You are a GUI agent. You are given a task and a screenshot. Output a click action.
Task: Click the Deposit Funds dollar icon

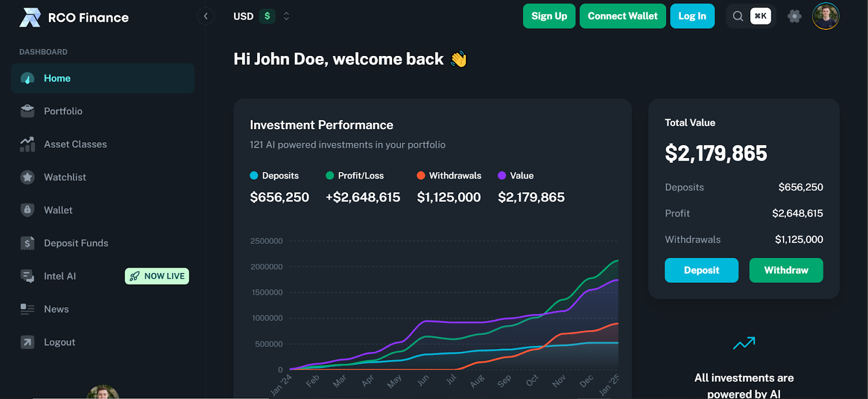27,243
